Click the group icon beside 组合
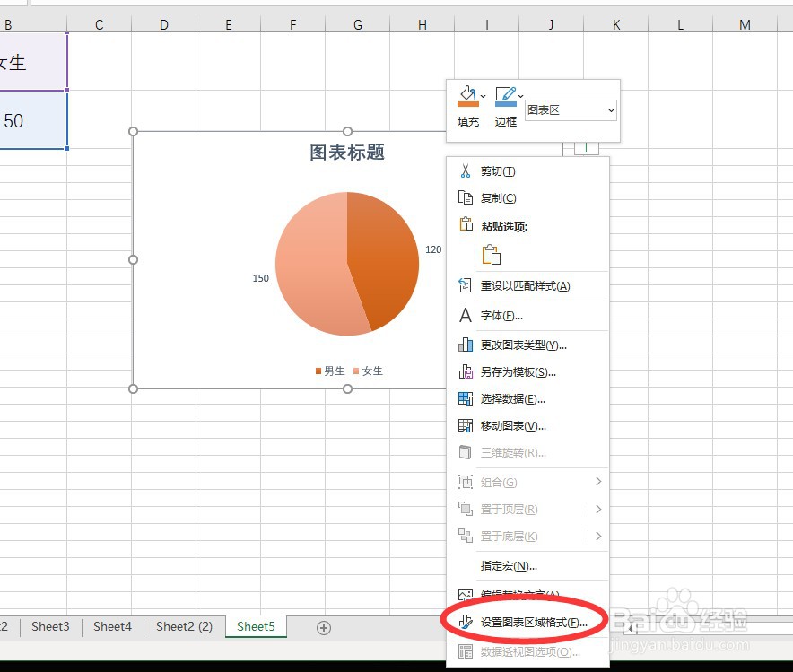Image resolution: width=793 pixels, height=672 pixels. pos(466,482)
